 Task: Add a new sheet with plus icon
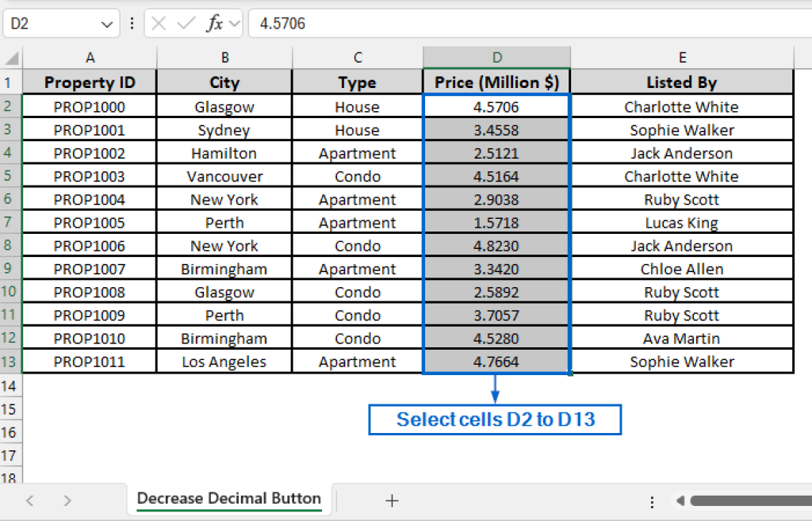pyautogui.click(x=392, y=500)
